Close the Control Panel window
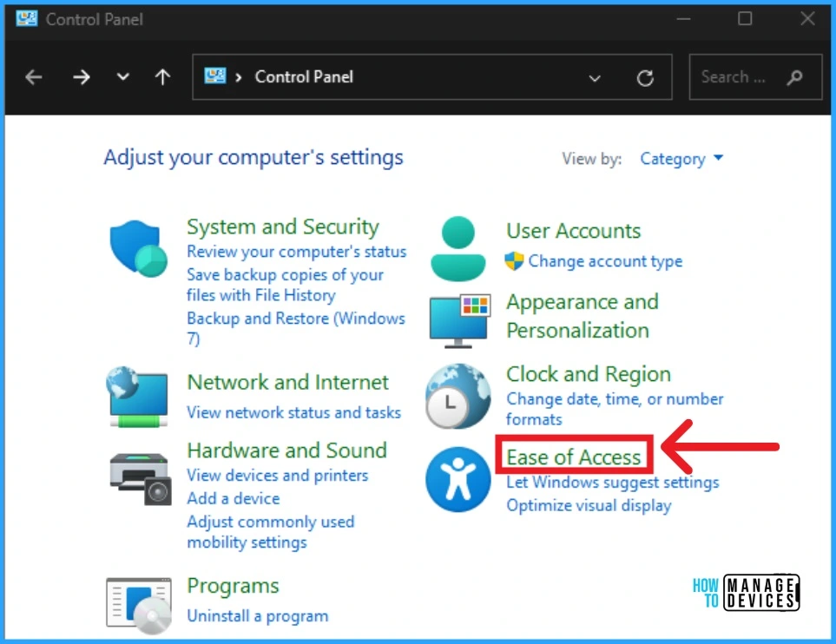The image size is (836, 644). (x=807, y=18)
